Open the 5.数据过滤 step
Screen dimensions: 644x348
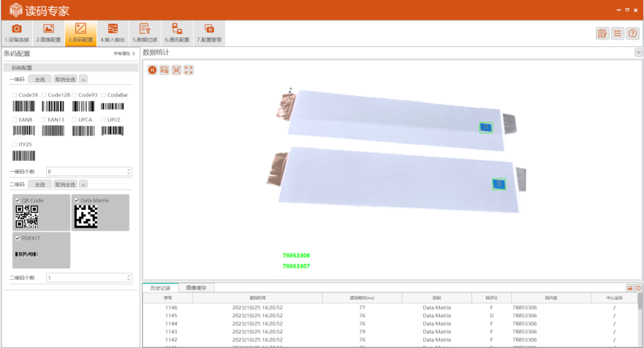[x=145, y=33]
